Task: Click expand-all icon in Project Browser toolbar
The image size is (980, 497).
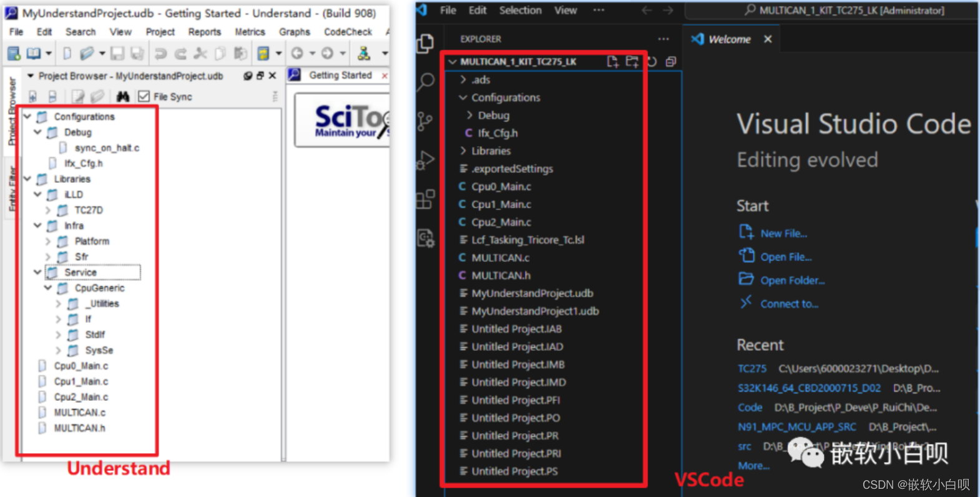Action: (x=33, y=96)
